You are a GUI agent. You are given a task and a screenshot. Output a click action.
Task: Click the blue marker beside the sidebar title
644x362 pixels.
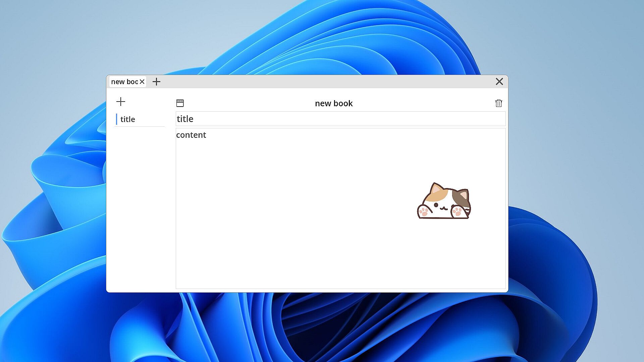pyautogui.click(x=116, y=119)
